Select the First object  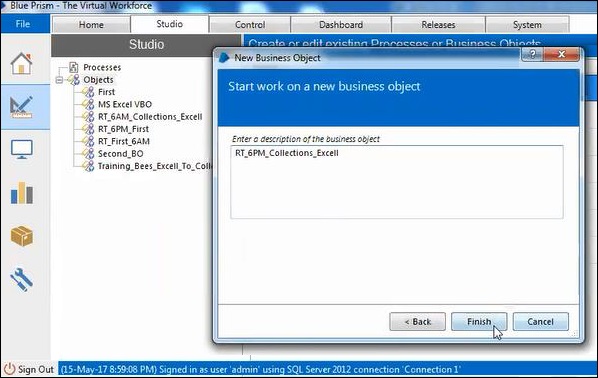coord(106,92)
